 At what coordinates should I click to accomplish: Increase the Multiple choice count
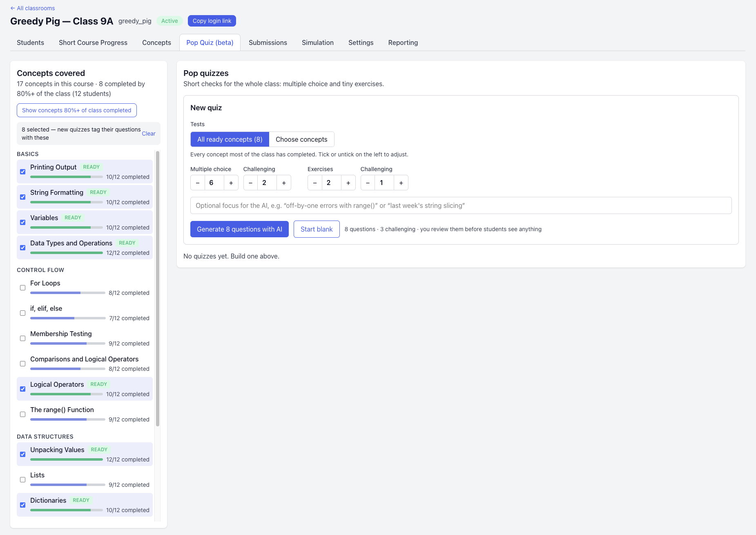tap(231, 183)
